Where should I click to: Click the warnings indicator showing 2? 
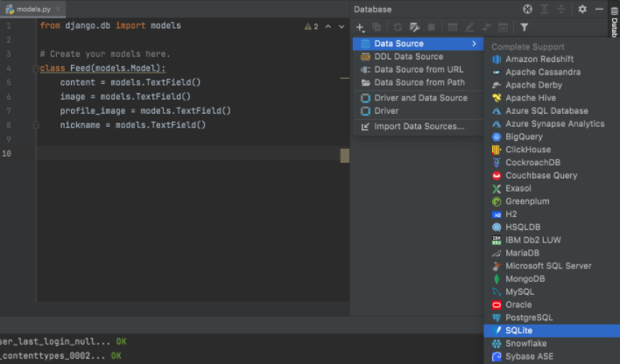point(311,26)
